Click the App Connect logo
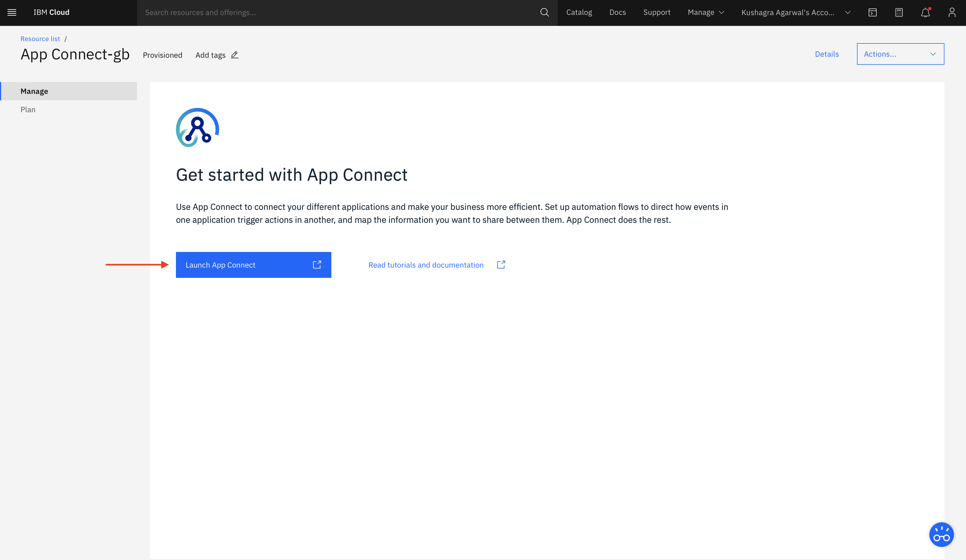The height and width of the screenshot is (560, 966). point(198,128)
